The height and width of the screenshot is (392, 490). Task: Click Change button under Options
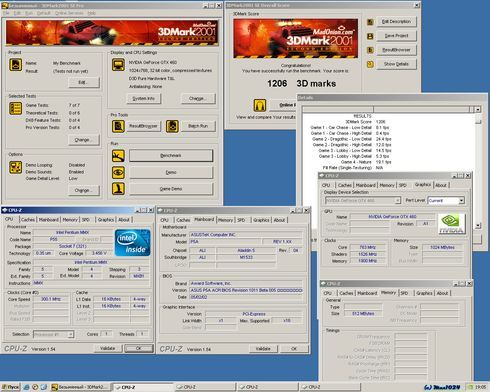click(x=84, y=190)
